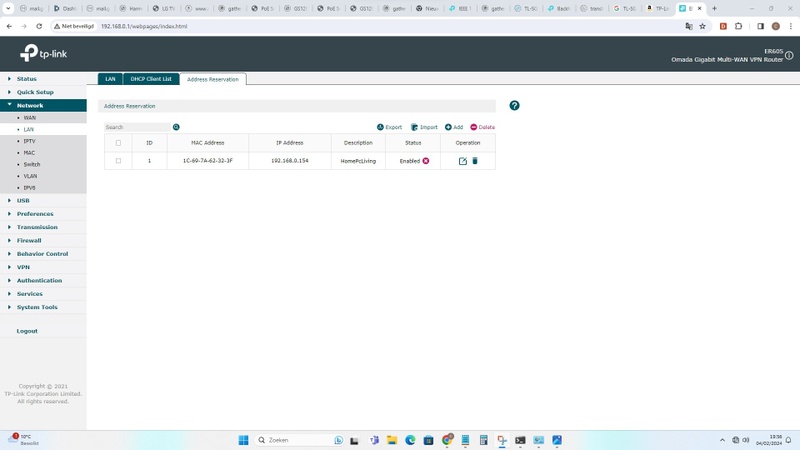Image resolution: width=800 pixels, height=450 pixels.
Task: Click in the reservation Search field
Action: coord(137,127)
